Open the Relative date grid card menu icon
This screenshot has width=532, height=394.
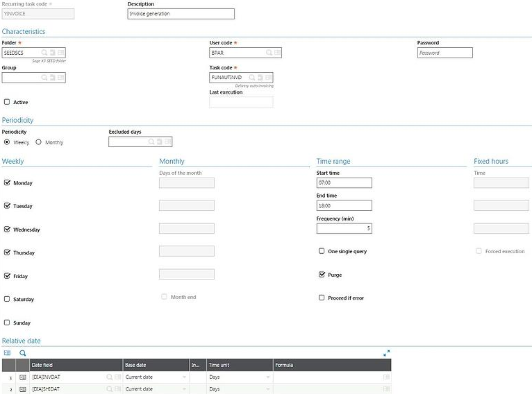pyautogui.click(x=8, y=353)
